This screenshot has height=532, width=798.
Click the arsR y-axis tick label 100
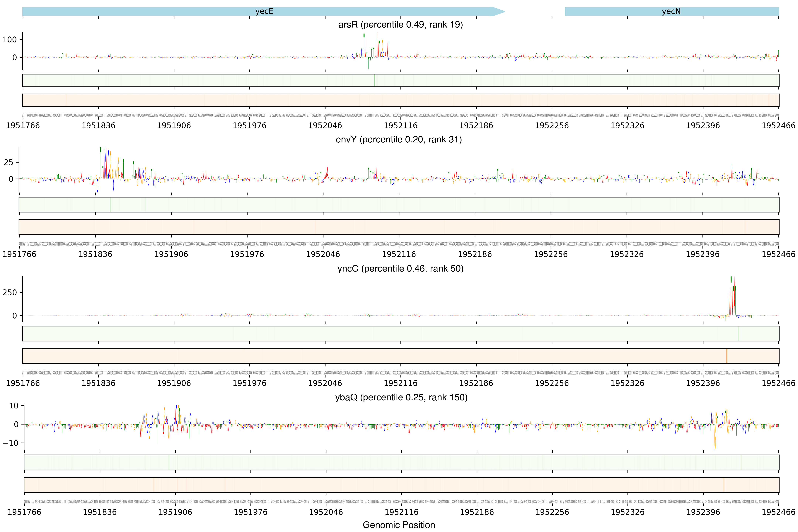click(x=9, y=40)
